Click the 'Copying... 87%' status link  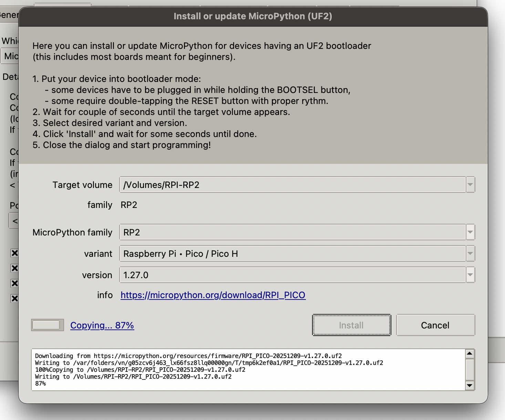[102, 325]
